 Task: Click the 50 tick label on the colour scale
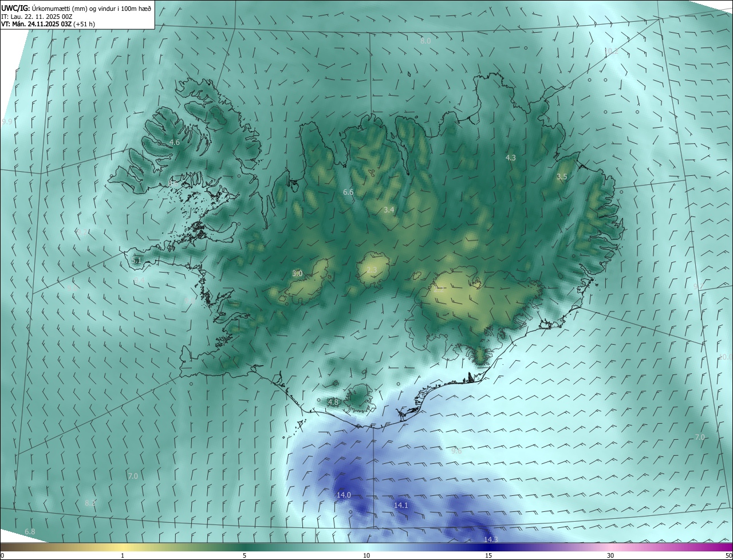tap(728, 555)
